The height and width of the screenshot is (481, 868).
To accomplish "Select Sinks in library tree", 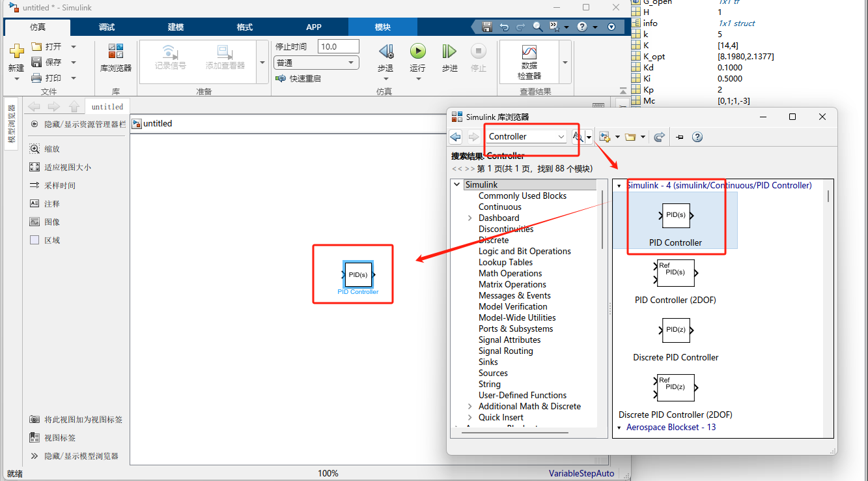I will click(x=488, y=362).
